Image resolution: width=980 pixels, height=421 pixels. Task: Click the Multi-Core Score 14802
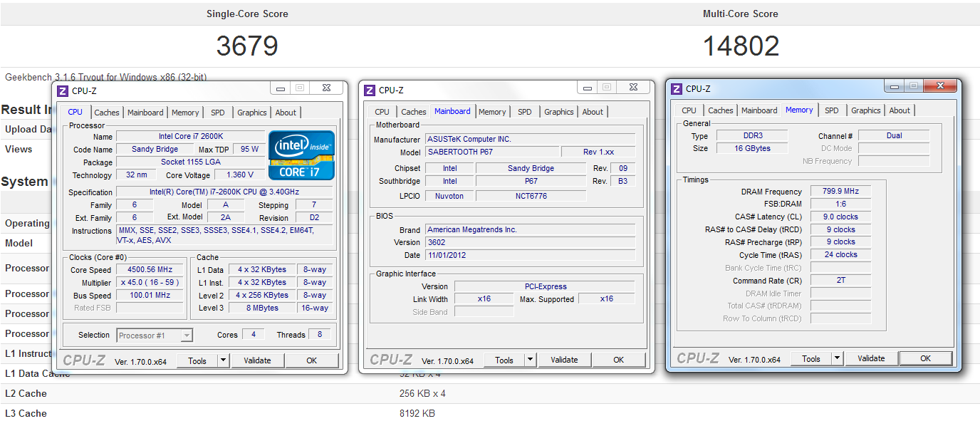click(741, 46)
